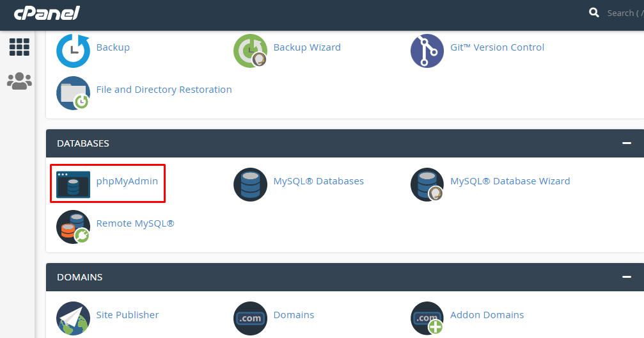Viewport: 644px width, 338px height.
Task: Open the Backup Wizard icon
Action: [x=250, y=50]
